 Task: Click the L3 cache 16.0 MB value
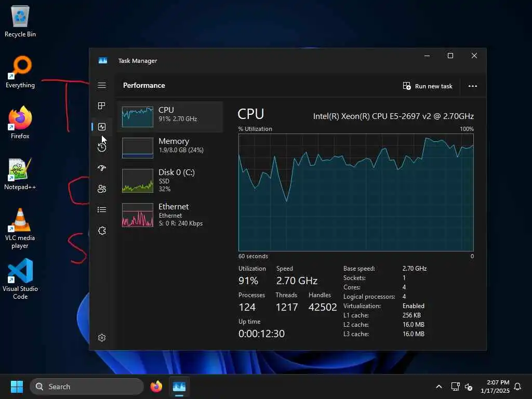[x=413, y=334]
